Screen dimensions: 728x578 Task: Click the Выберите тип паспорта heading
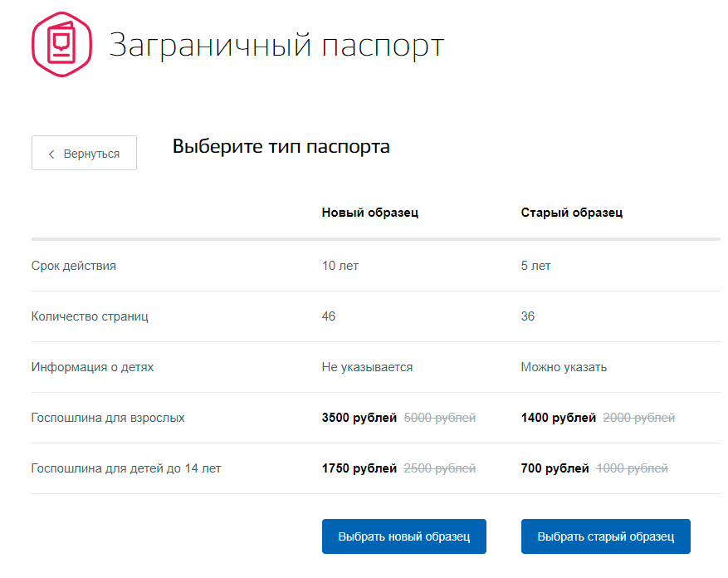coord(281,147)
